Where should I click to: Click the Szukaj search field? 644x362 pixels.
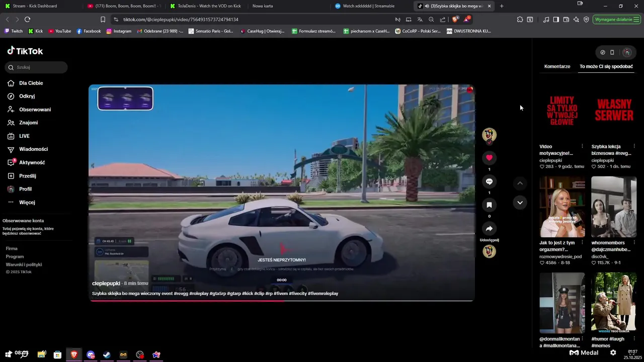click(x=36, y=67)
